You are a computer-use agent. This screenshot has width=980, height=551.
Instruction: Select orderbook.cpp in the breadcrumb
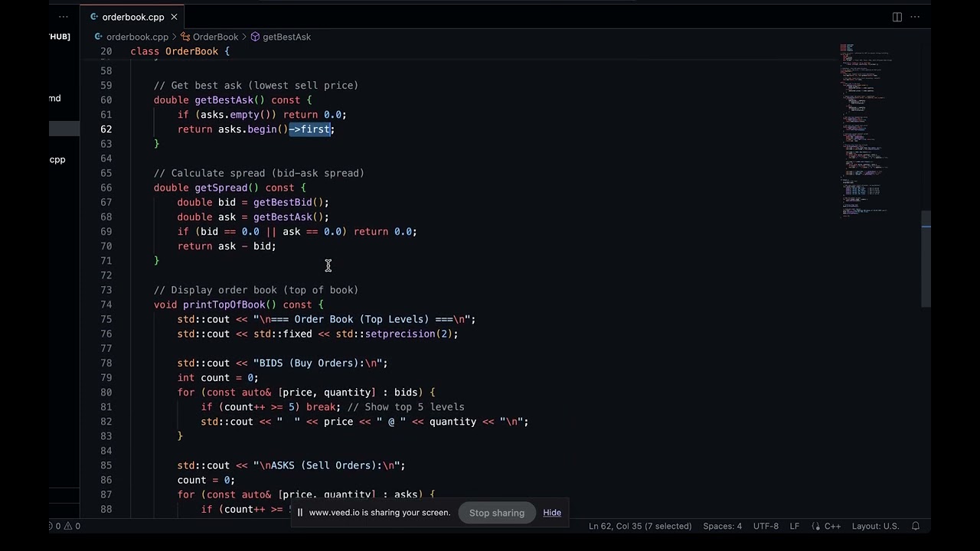(x=137, y=37)
